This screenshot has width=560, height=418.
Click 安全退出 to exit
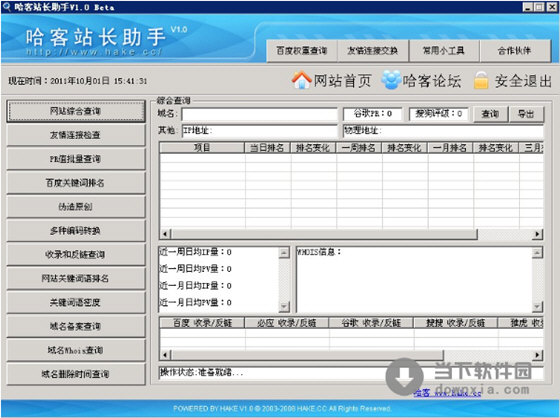[x=523, y=81]
